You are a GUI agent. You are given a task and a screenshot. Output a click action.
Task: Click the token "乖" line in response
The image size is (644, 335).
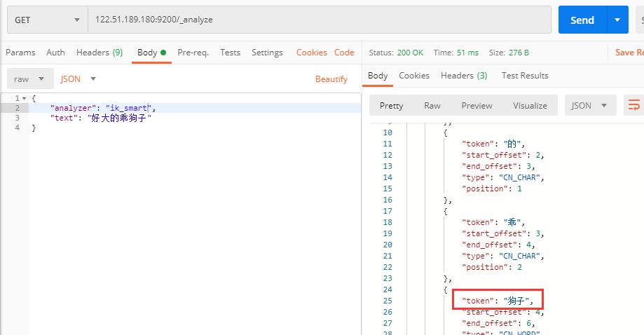(493, 222)
